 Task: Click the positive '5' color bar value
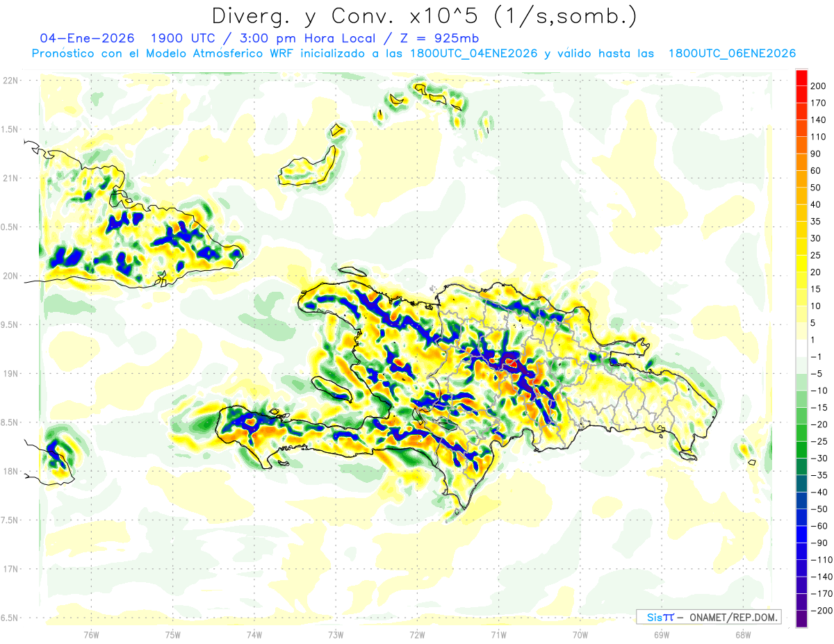tap(815, 323)
